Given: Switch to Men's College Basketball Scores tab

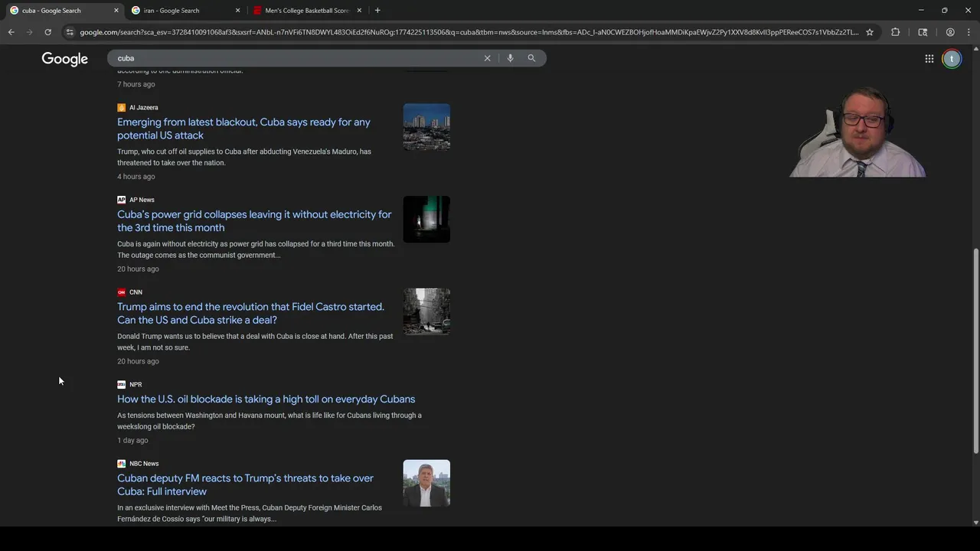Looking at the screenshot, I should pyautogui.click(x=306, y=11).
